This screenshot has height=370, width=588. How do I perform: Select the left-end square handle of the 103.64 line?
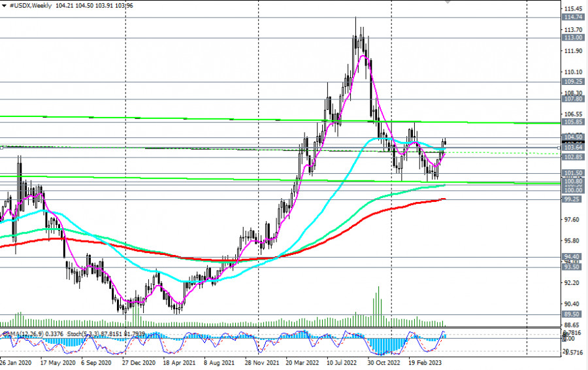click(x=2, y=147)
